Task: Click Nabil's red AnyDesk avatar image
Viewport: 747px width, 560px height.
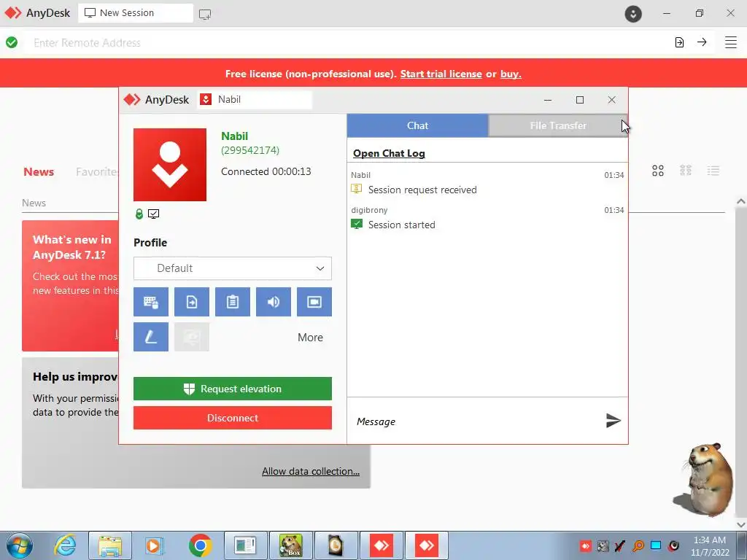Action: click(169, 165)
